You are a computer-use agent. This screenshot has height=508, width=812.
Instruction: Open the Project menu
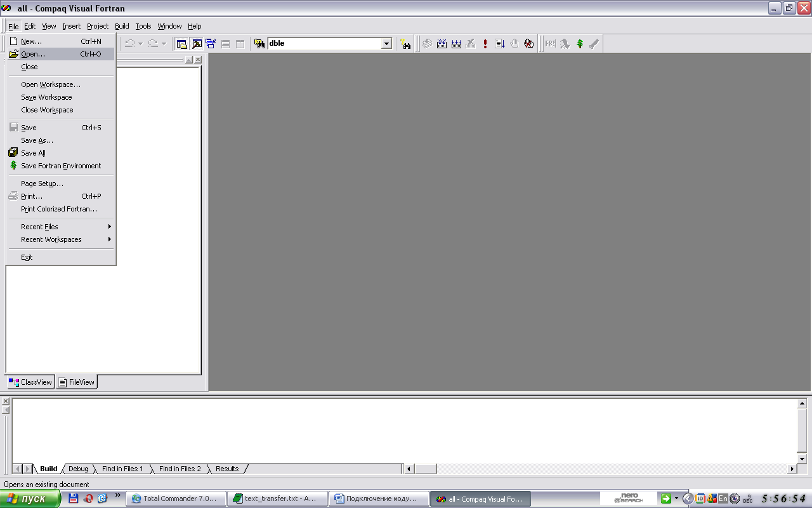click(98, 26)
